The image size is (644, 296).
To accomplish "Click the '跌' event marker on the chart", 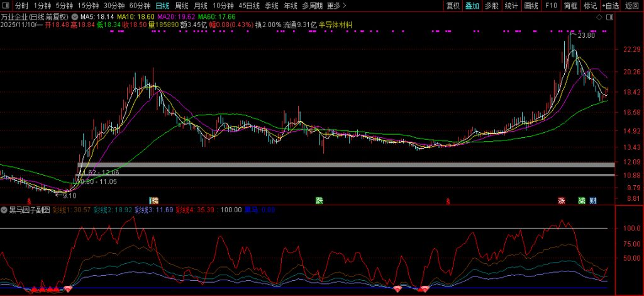I will [x=319, y=200].
